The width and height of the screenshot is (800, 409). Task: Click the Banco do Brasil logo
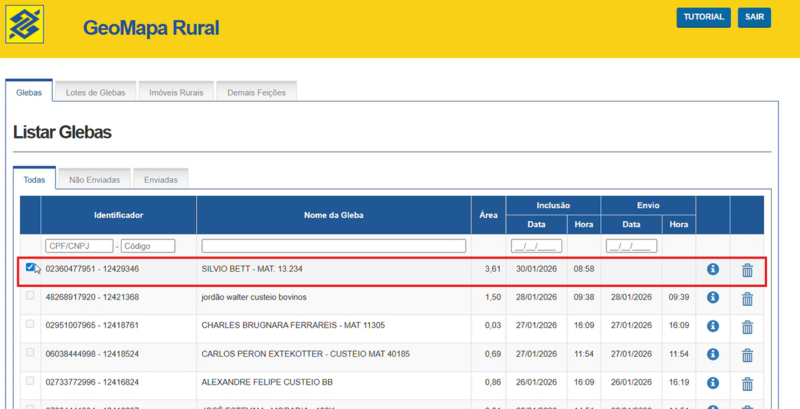click(x=25, y=25)
